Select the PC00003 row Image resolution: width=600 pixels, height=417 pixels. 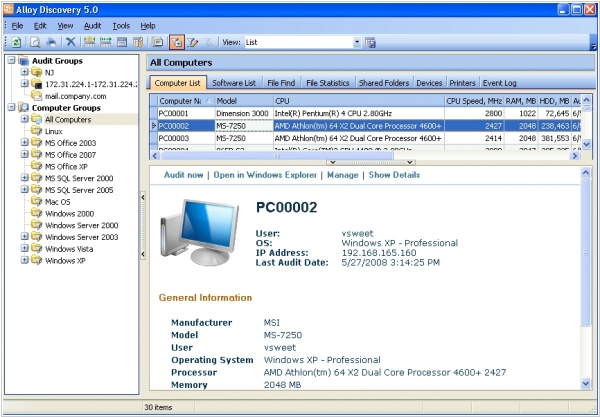365,138
